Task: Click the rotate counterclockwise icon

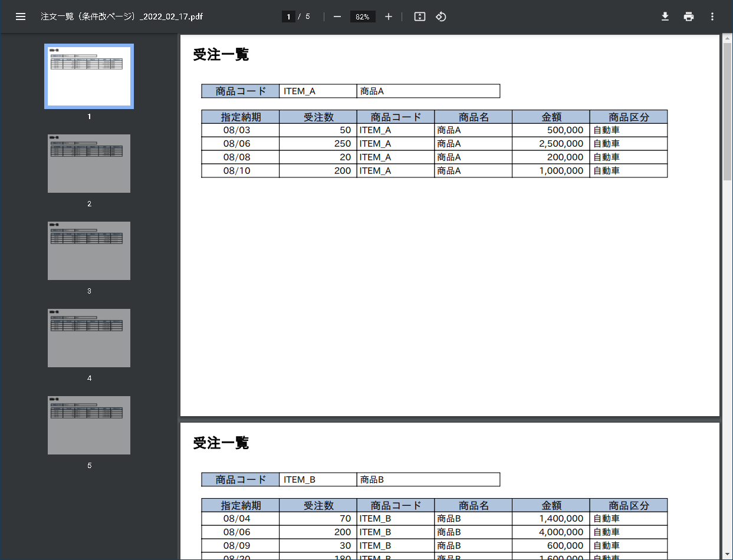Action: [441, 17]
